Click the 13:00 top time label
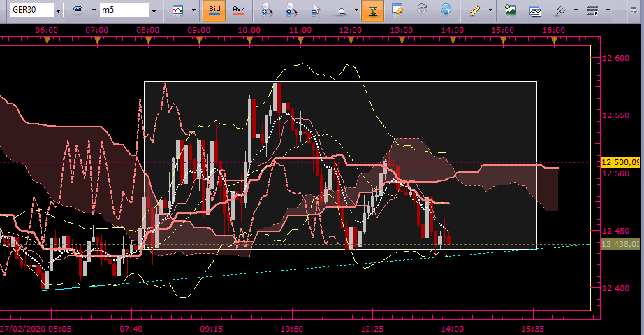Screen dimensions: 644x335 click(402, 30)
